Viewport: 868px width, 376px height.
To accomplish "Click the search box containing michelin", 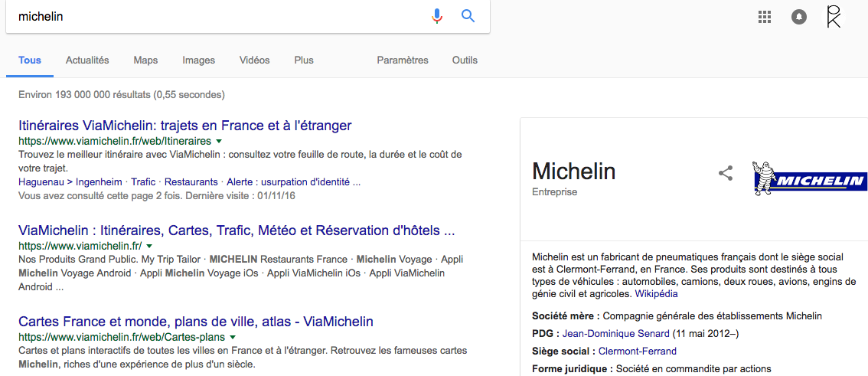I will (x=214, y=16).
